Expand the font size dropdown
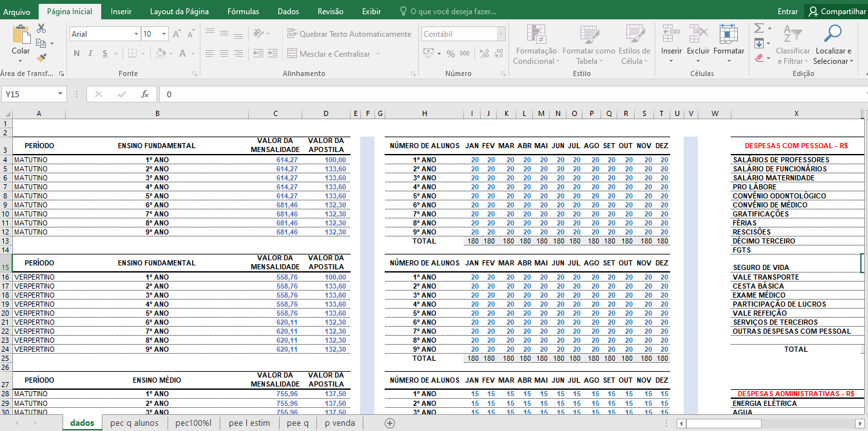The image size is (868, 431). (x=164, y=34)
